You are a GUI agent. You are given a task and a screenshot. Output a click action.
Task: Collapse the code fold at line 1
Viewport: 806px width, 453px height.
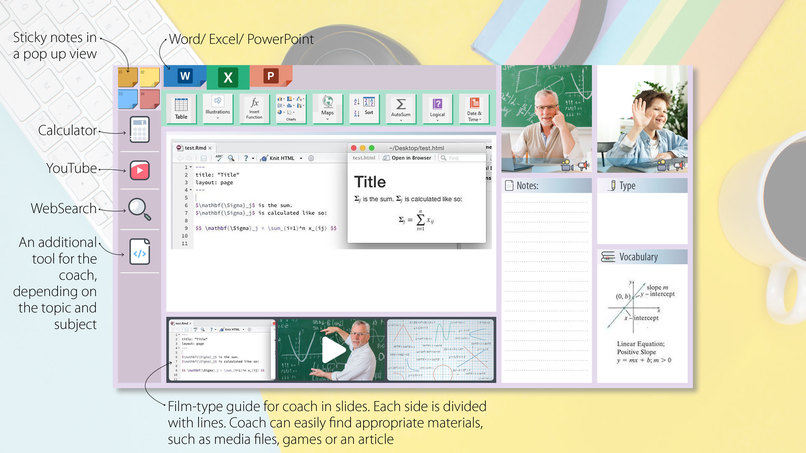tap(191, 167)
